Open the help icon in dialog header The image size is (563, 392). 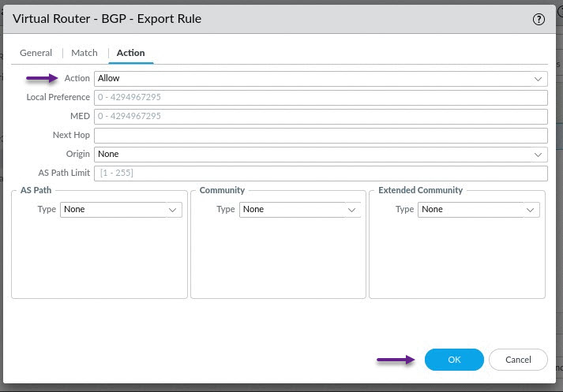(x=539, y=19)
